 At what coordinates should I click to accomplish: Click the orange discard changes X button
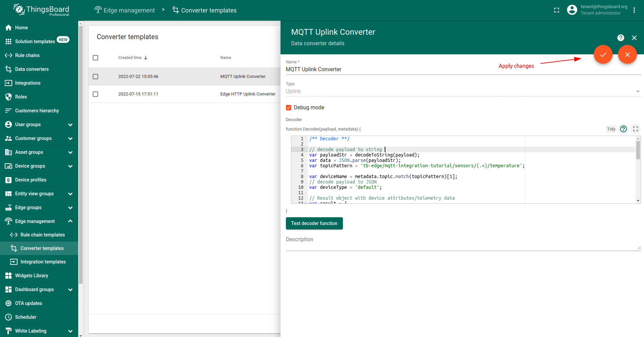[x=627, y=54]
